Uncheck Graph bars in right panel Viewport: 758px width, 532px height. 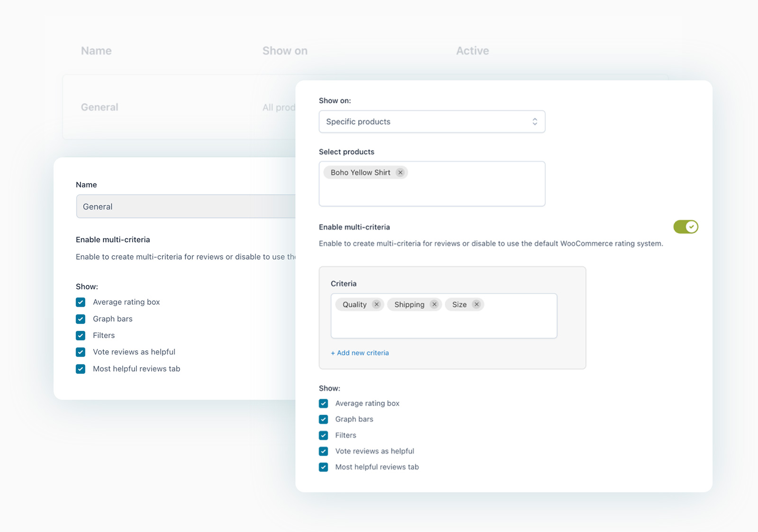click(x=324, y=419)
